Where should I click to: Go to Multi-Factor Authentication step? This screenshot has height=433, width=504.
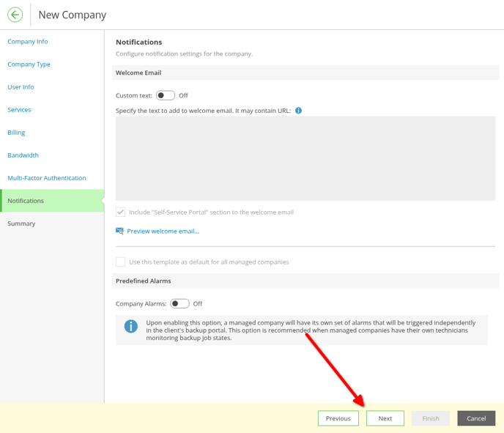click(47, 178)
